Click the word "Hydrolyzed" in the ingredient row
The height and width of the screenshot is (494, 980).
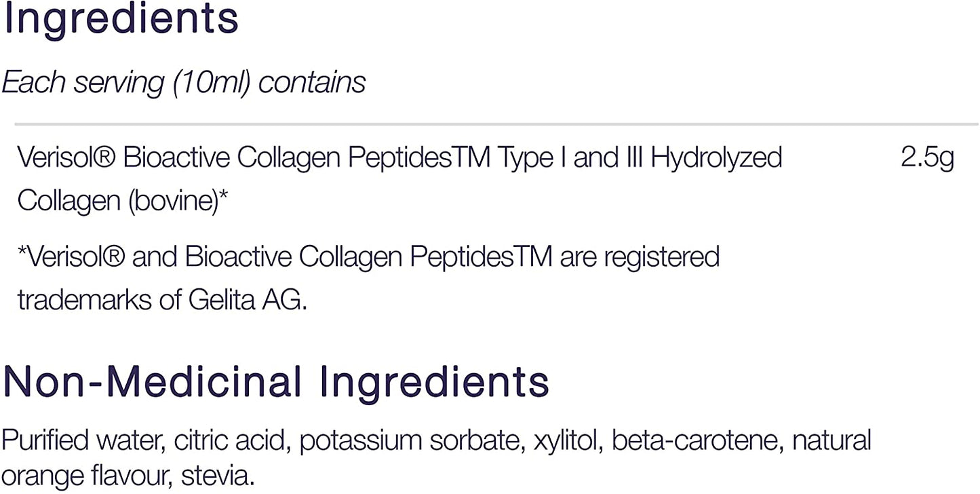point(716,158)
